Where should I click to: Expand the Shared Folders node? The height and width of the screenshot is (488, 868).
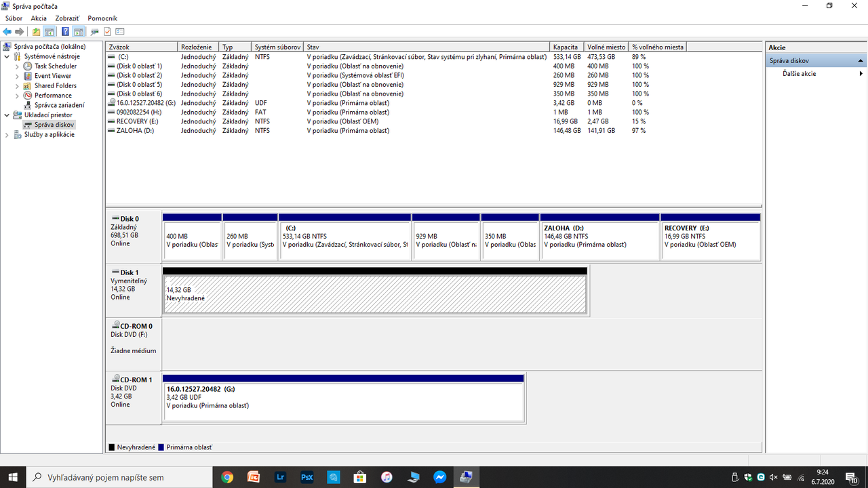pos(18,85)
